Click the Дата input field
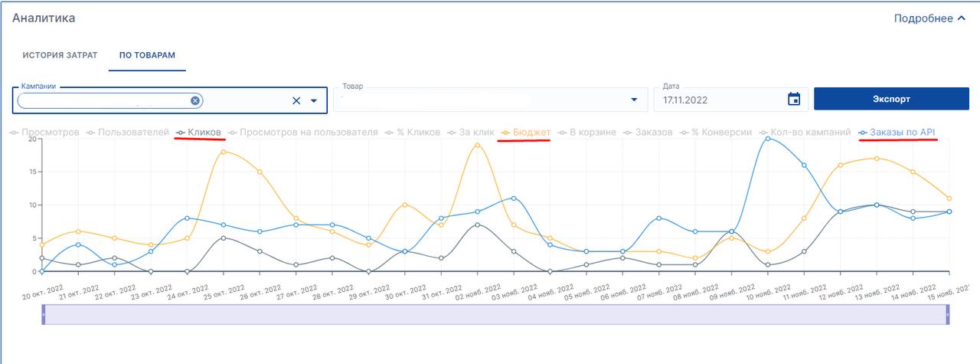Image resolution: width=980 pixels, height=364 pixels. tap(720, 100)
